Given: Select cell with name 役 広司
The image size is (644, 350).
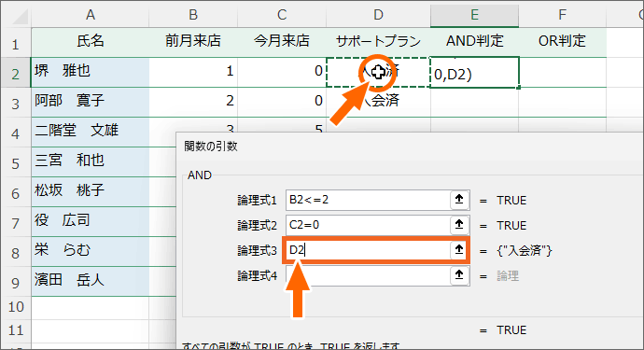Looking at the screenshot, I should pos(91,222).
